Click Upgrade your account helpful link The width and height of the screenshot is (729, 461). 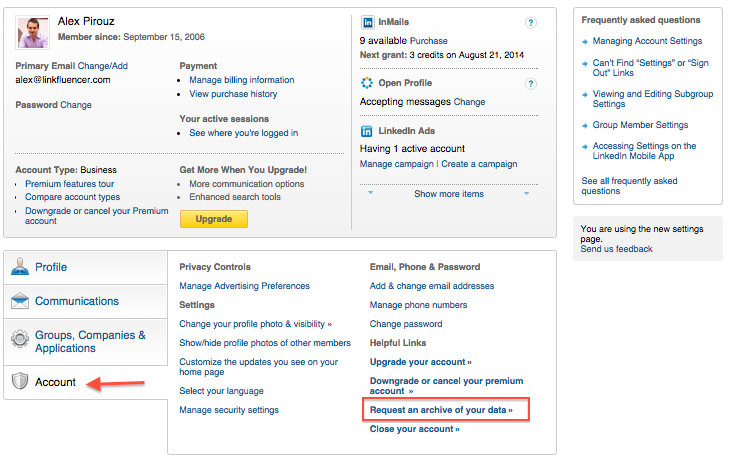point(421,362)
